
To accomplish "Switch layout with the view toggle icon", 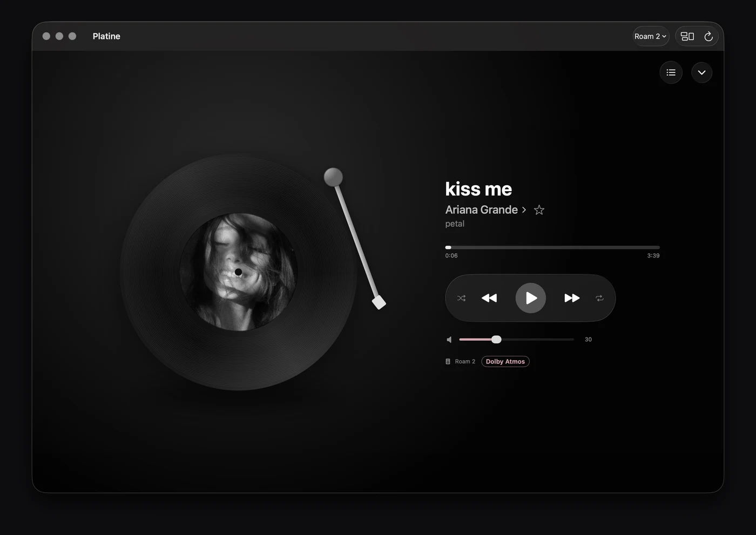I will (x=687, y=36).
